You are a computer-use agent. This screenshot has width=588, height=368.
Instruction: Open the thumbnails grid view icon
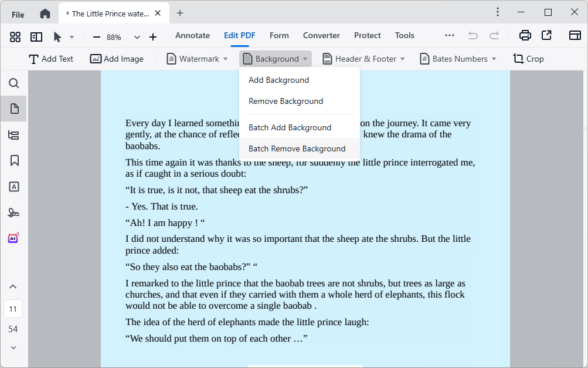(x=15, y=37)
